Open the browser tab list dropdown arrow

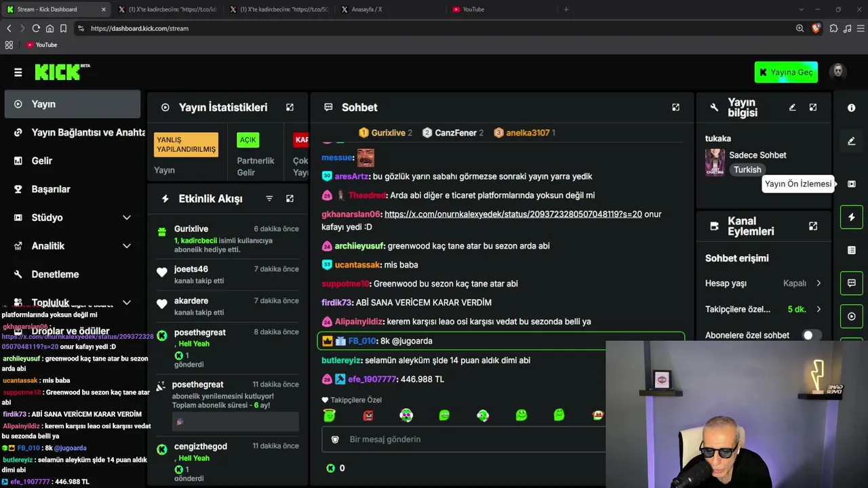coord(801,9)
